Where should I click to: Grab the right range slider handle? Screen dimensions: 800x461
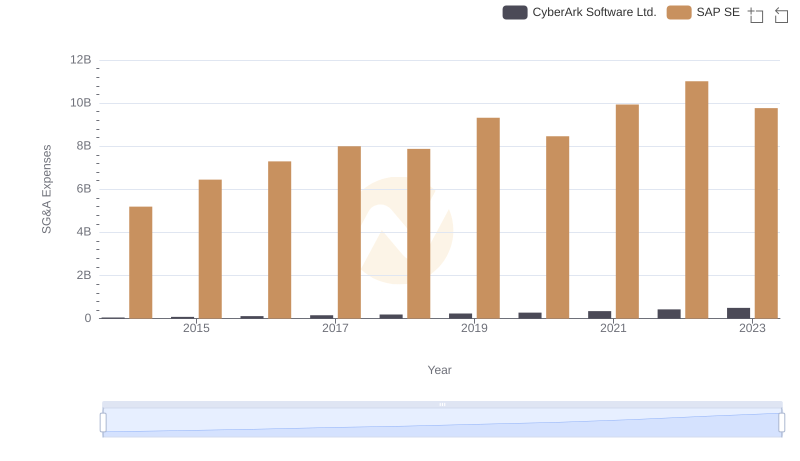pos(782,423)
